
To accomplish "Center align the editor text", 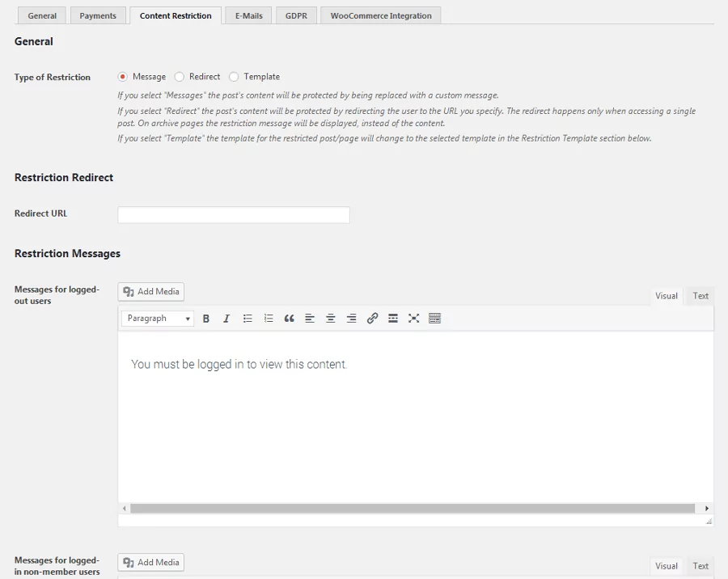I will (330, 319).
